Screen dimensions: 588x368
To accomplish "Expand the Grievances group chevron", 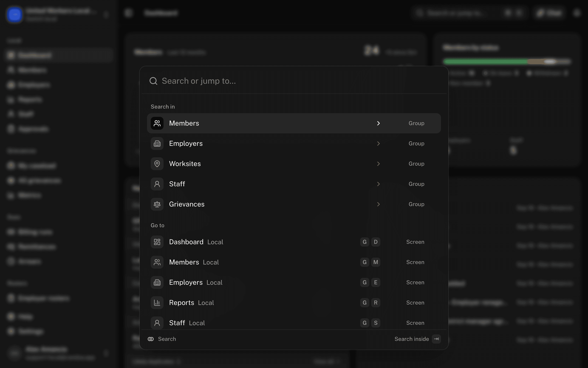I will 378,204.
